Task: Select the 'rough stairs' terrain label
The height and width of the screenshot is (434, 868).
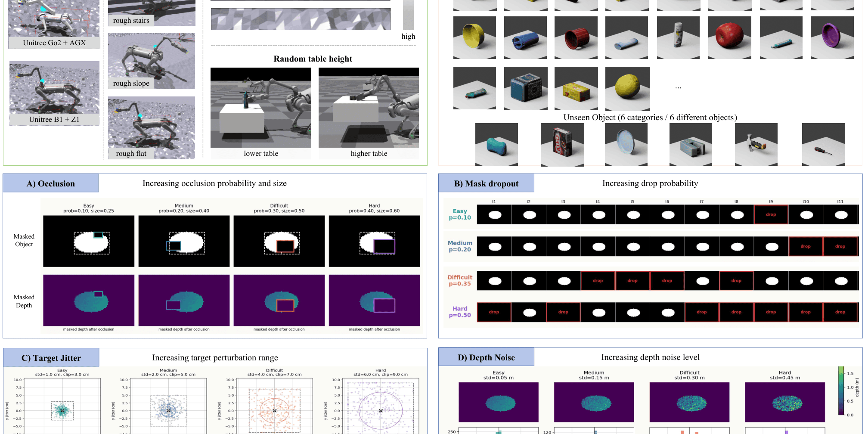Action: tap(131, 20)
